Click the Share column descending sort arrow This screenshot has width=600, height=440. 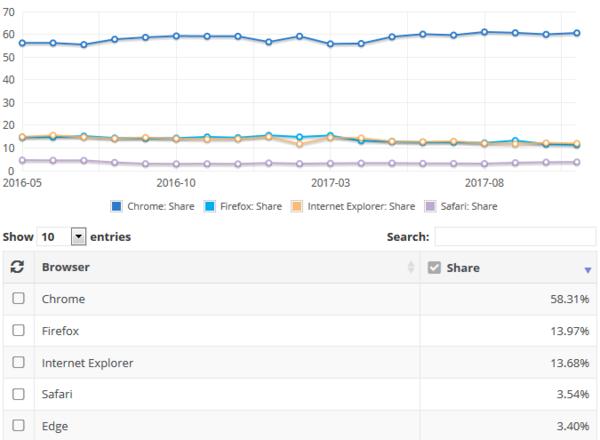coord(588,270)
